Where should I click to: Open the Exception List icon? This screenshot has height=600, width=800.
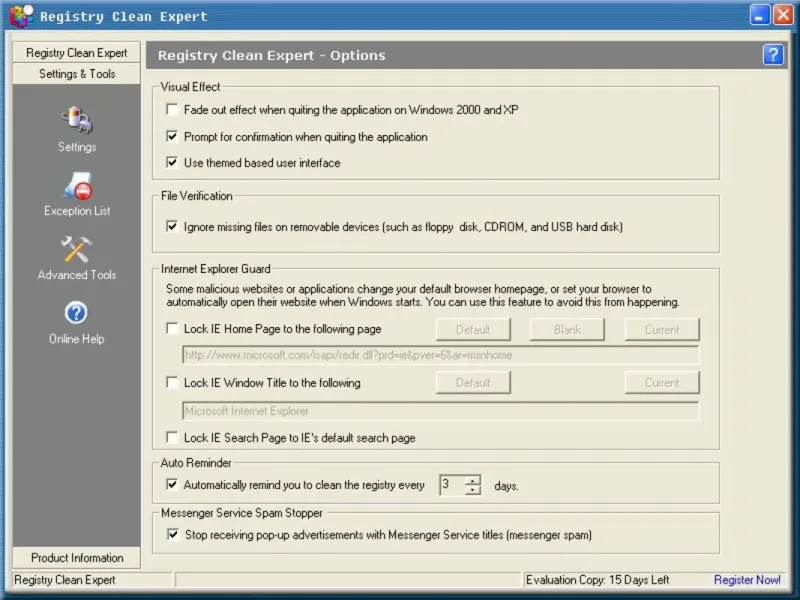coord(78,186)
